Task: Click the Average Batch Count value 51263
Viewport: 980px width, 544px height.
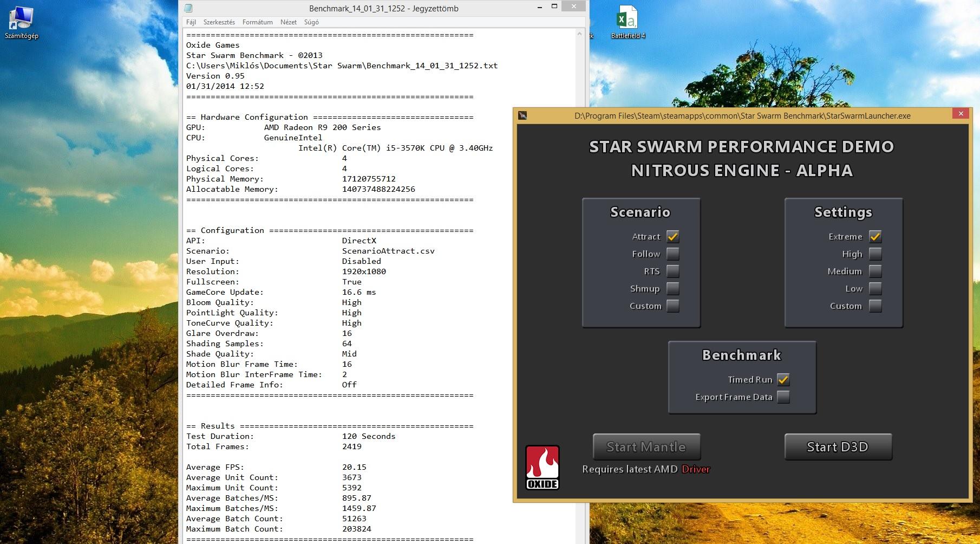Action: (x=354, y=519)
